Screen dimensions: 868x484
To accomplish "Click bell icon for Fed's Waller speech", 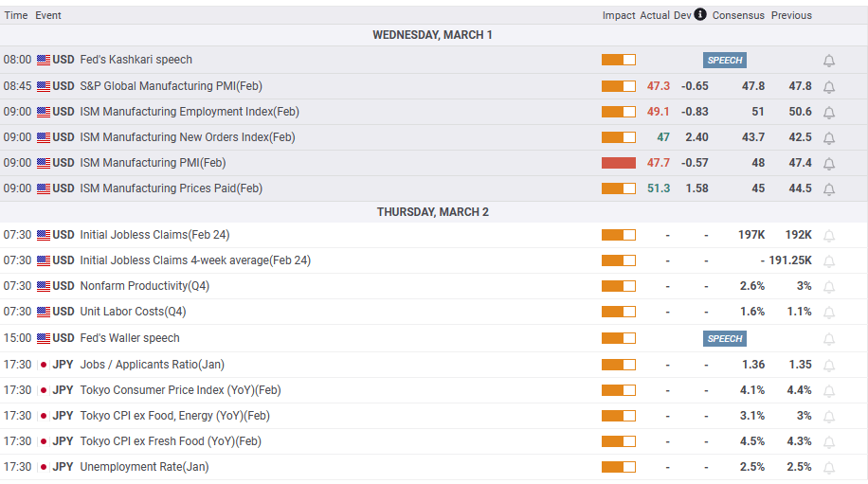I will coord(829,339).
